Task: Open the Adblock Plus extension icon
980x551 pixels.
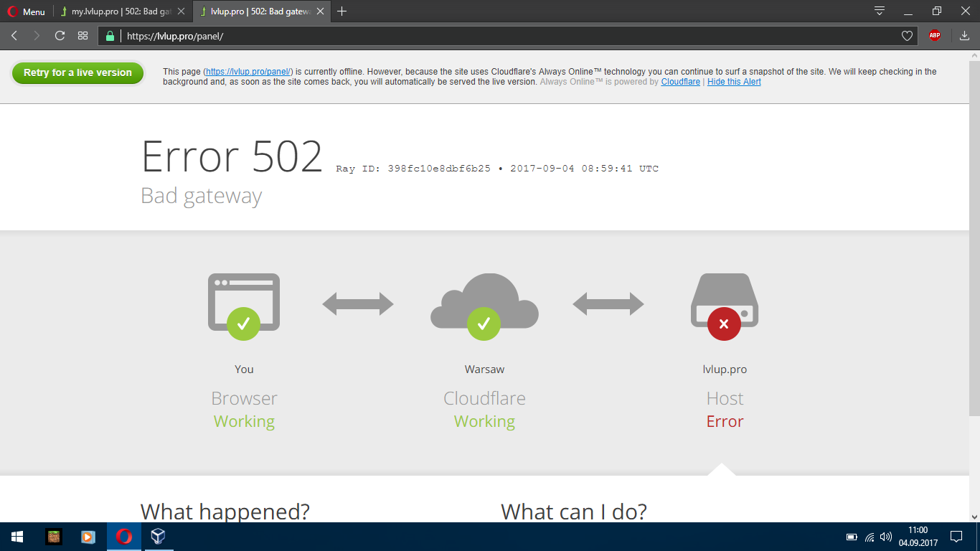Action: tap(934, 36)
